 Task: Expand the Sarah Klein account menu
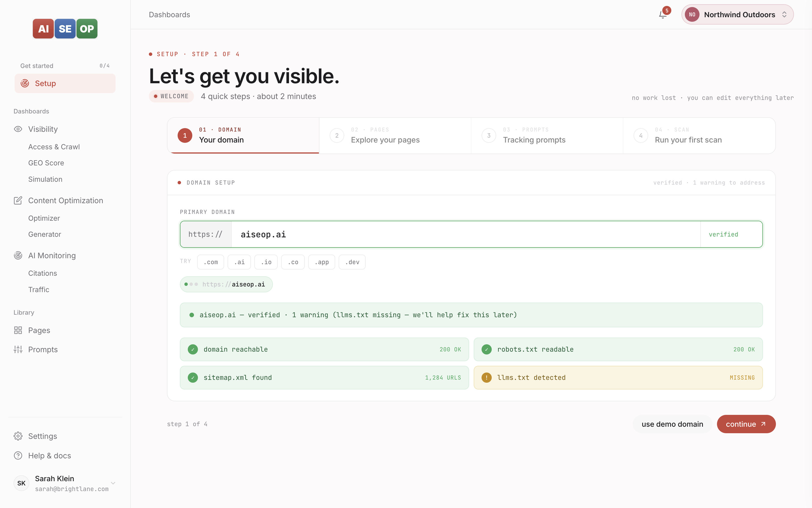click(x=113, y=483)
